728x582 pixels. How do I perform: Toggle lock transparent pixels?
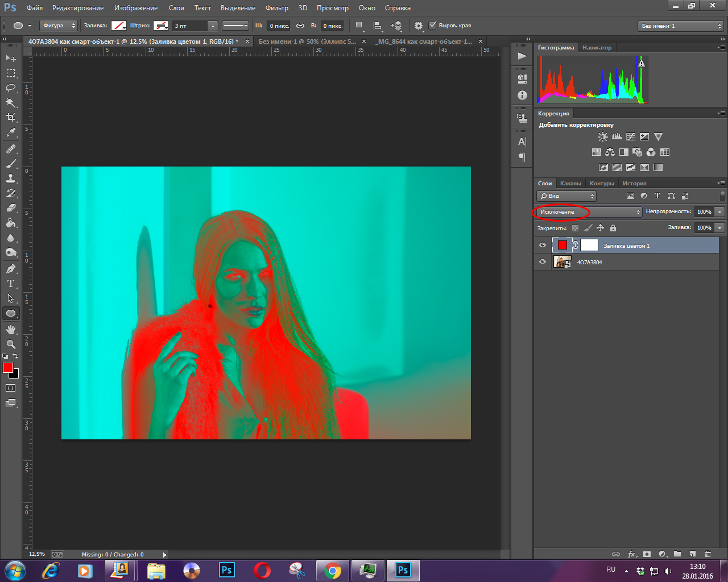pos(576,228)
